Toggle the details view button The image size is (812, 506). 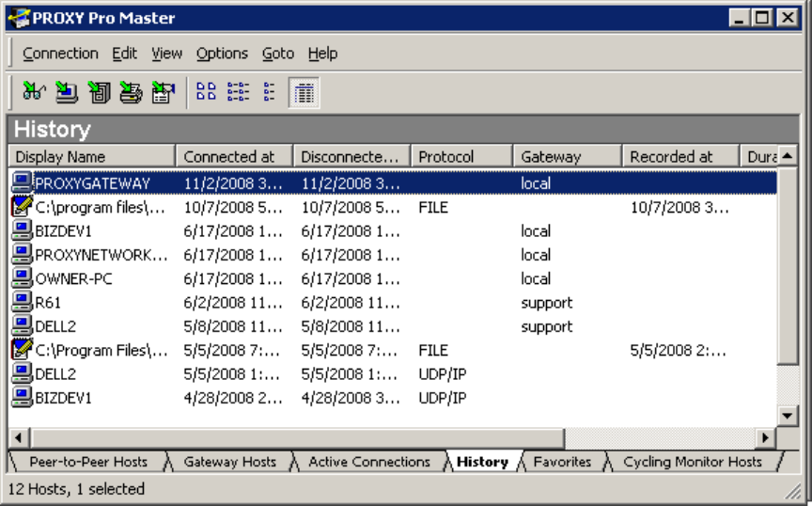(304, 93)
